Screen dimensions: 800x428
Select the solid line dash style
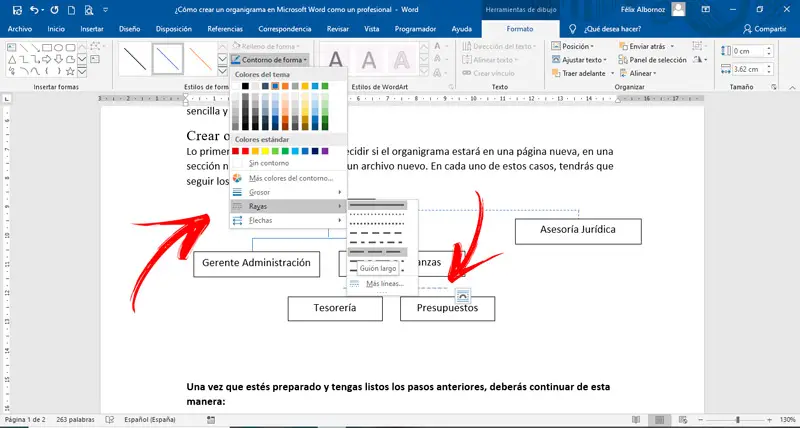coord(378,205)
